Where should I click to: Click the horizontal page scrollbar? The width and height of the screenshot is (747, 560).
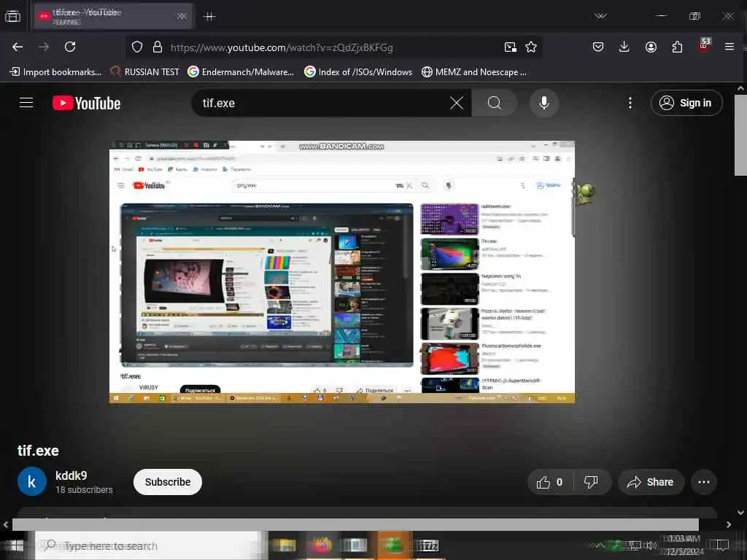point(355,524)
